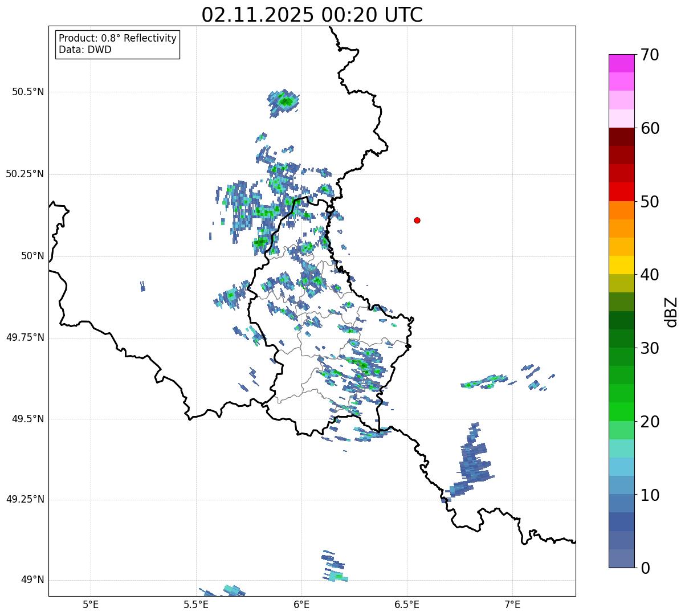Click the radar echo near 50.5°N 5.9°E

pyautogui.click(x=284, y=103)
